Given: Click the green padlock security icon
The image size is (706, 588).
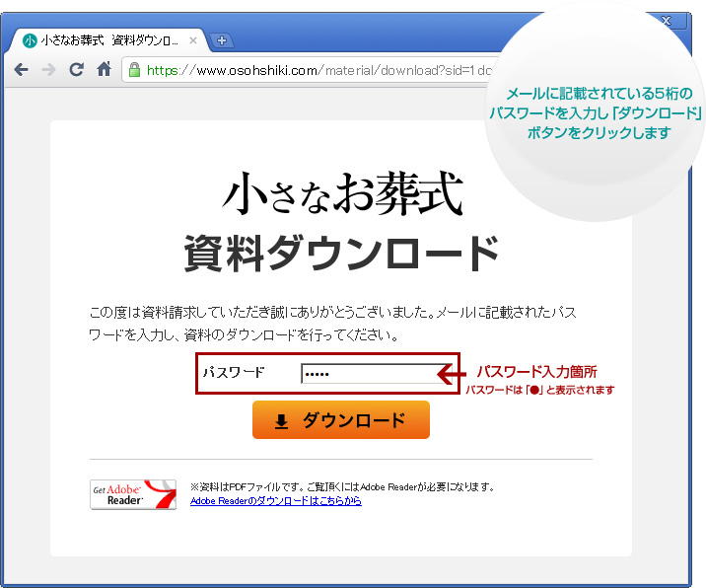Looking at the screenshot, I should pos(134,70).
